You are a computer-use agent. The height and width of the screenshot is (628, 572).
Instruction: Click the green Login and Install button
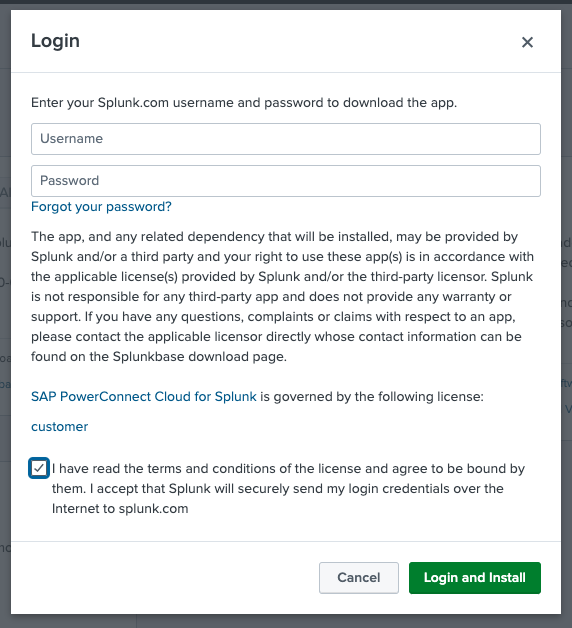tap(475, 578)
